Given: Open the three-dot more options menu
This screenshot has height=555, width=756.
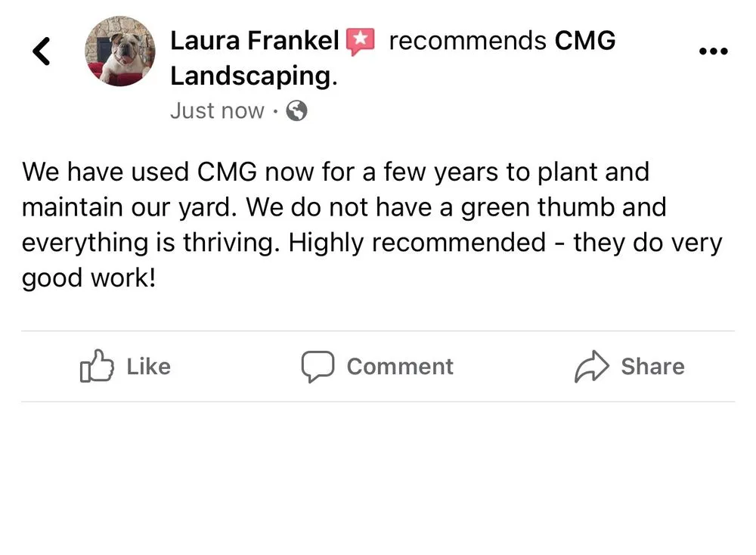Looking at the screenshot, I should point(713,51).
